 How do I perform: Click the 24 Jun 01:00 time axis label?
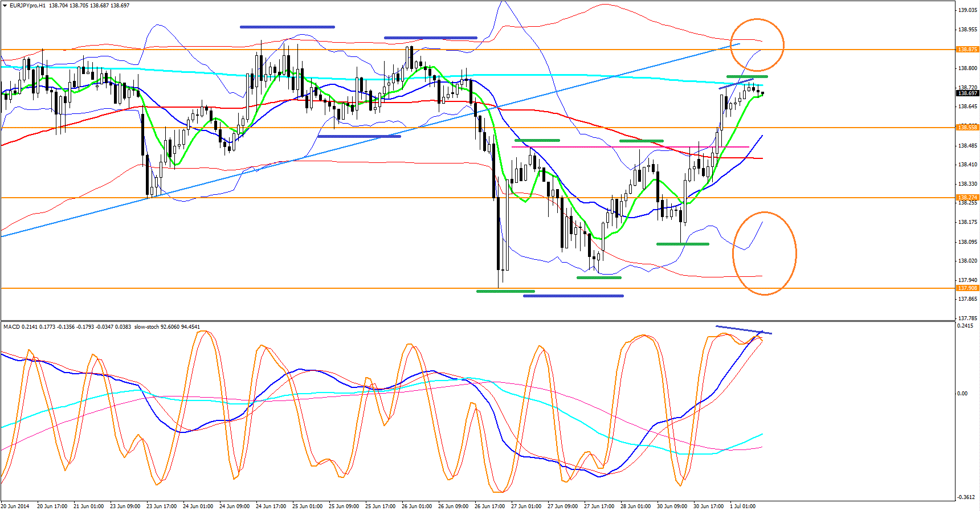198,506
